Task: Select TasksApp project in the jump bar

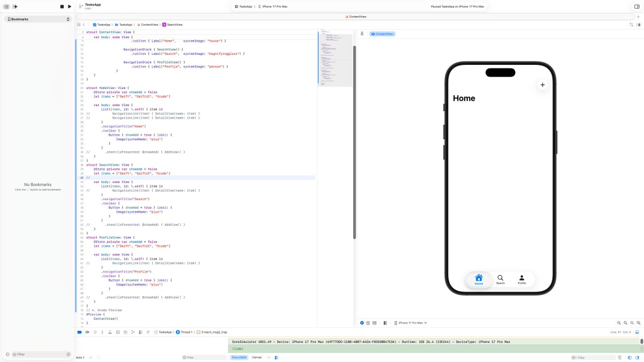Action: click(101, 25)
